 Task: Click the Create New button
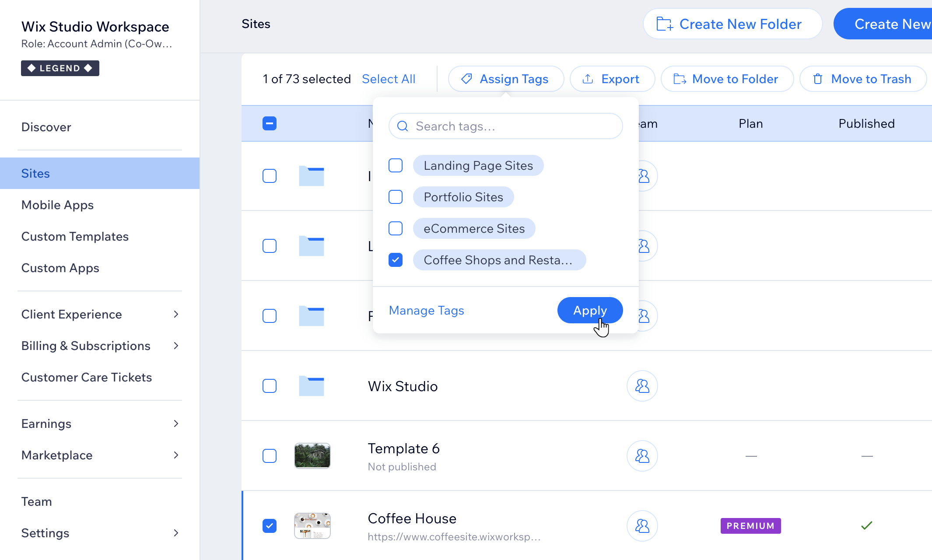(x=883, y=24)
